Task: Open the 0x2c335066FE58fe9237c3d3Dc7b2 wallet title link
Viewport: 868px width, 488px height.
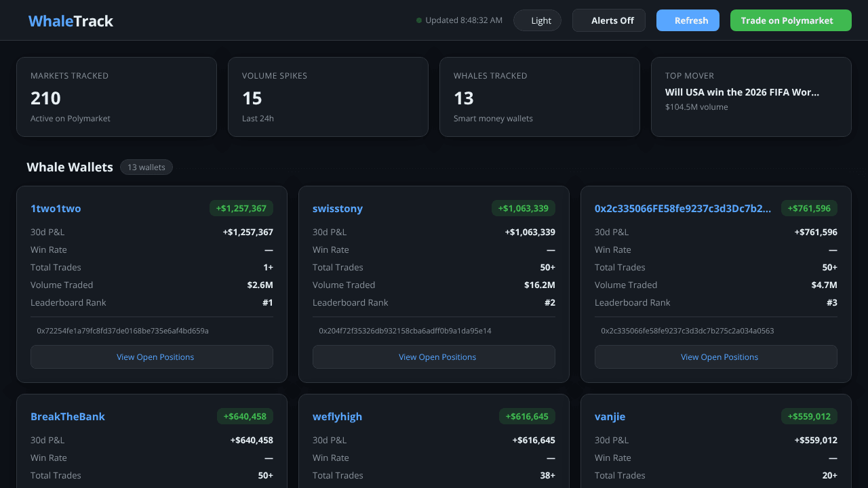Action: point(683,209)
